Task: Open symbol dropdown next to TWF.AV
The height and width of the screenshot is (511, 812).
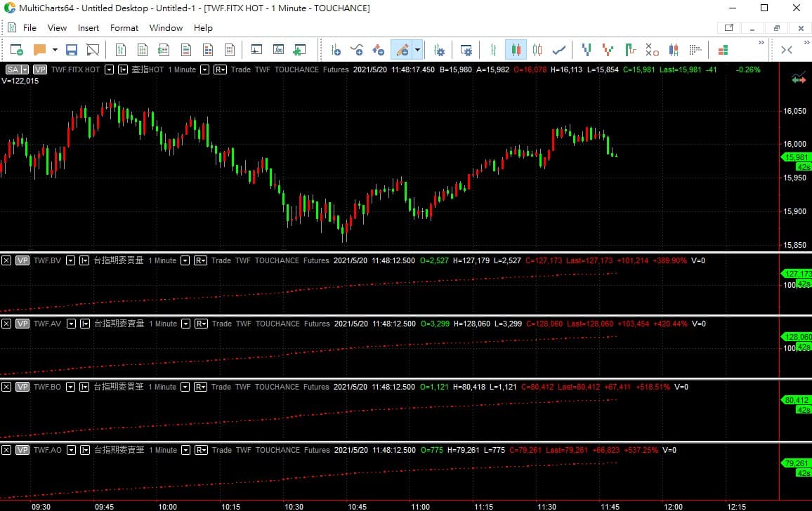Action: click(72, 324)
